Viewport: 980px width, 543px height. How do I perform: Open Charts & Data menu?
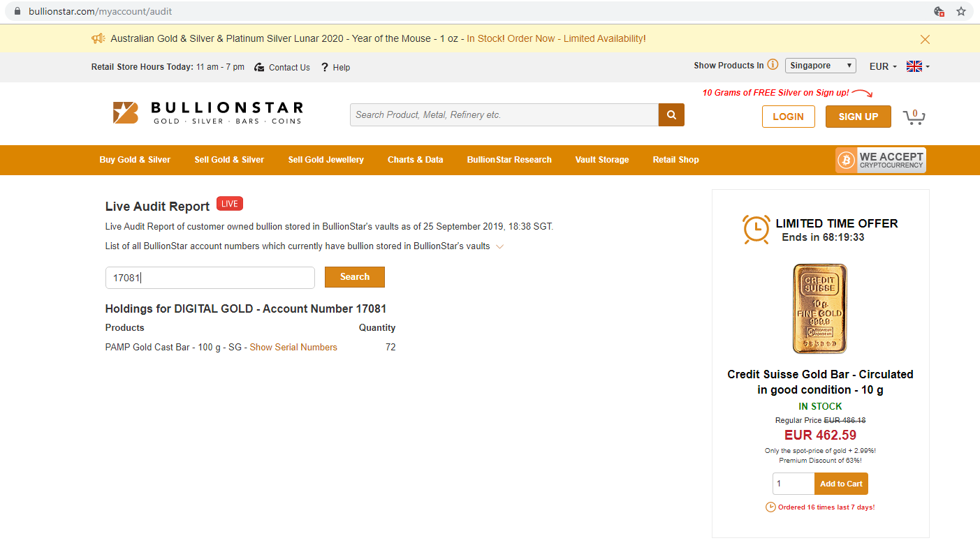[415, 160]
